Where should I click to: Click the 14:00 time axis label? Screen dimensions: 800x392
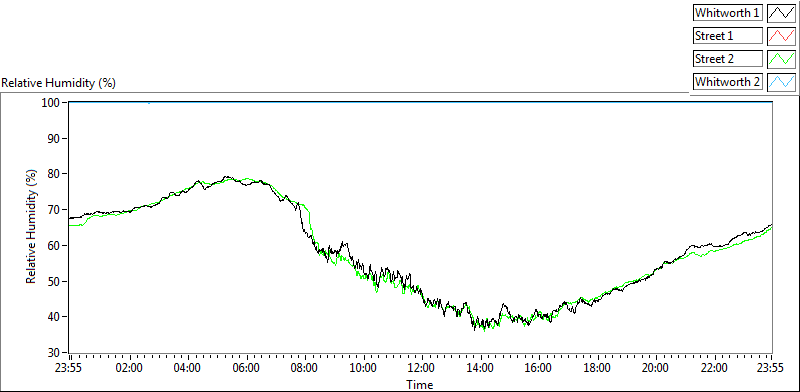pyautogui.click(x=481, y=368)
